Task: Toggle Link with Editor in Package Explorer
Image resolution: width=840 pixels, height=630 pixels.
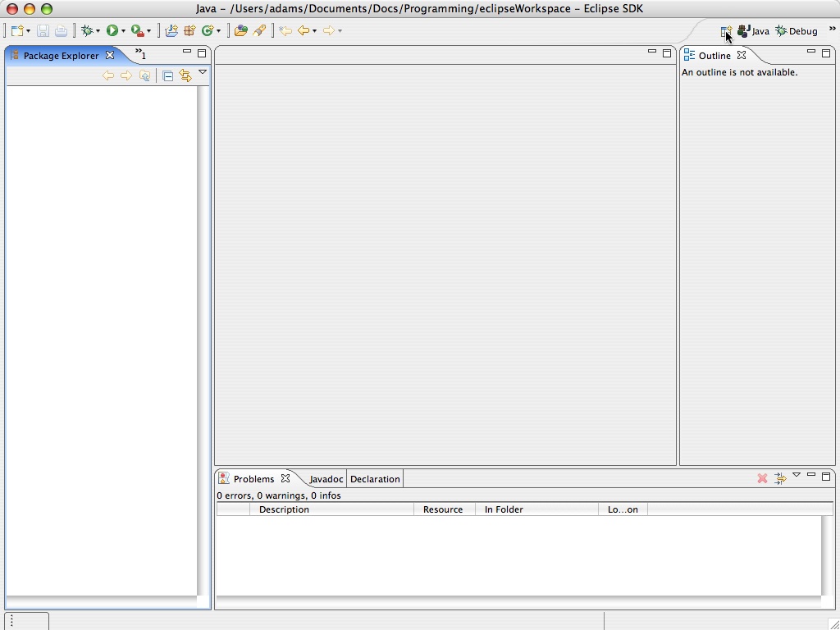Action: point(185,75)
